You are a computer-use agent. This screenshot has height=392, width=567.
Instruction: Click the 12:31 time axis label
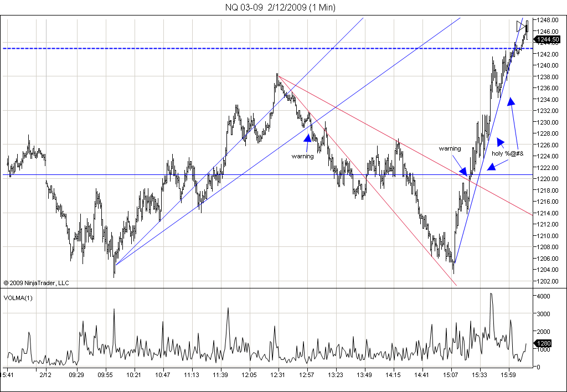(278, 375)
